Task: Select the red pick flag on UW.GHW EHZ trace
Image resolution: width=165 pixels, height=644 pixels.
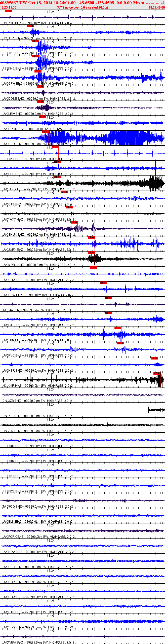Action: [x=94, y=268]
